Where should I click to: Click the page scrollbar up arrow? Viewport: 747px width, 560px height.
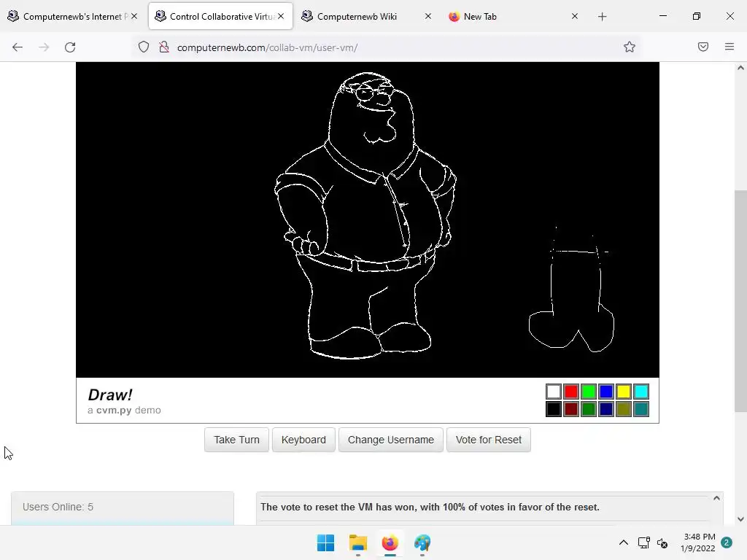click(x=740, y=68)
